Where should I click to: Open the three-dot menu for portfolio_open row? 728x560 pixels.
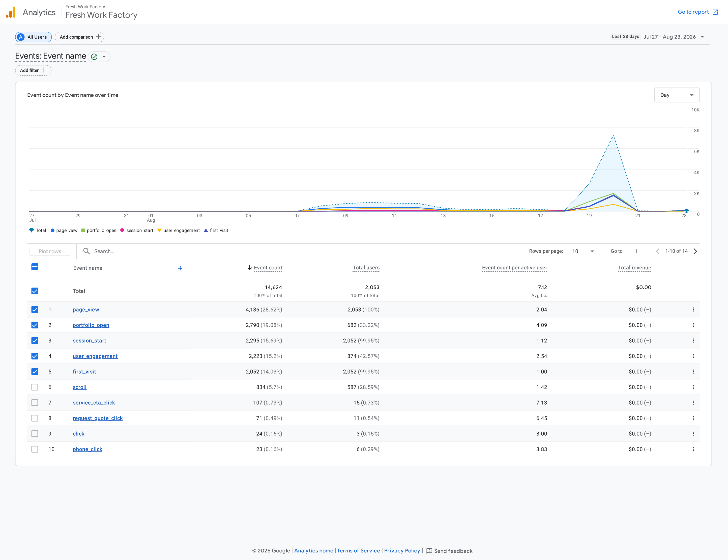(x=693, y=325)
